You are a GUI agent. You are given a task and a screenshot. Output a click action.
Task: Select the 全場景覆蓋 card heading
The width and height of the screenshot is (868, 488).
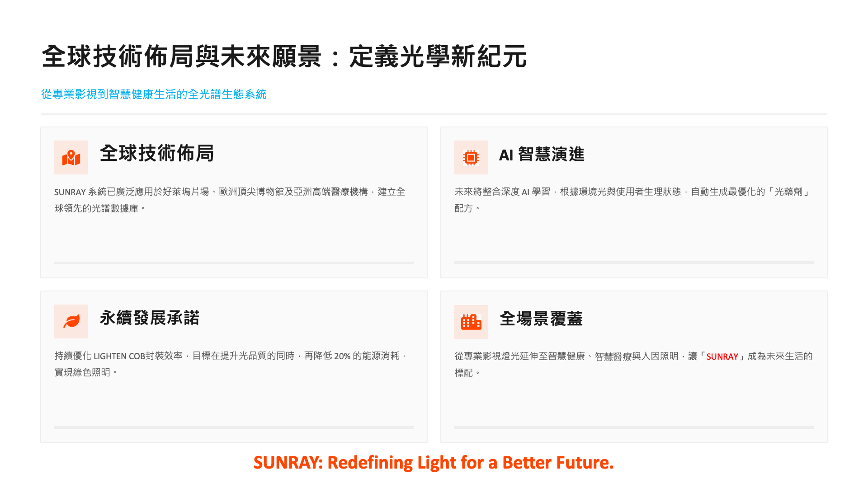(541, 319)
